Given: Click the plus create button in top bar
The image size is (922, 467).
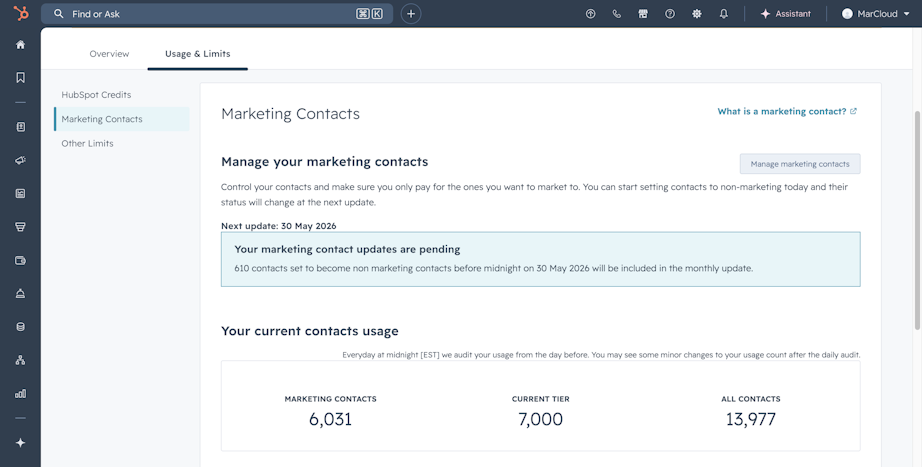Looking at the screenshot, I should [411, 14].
